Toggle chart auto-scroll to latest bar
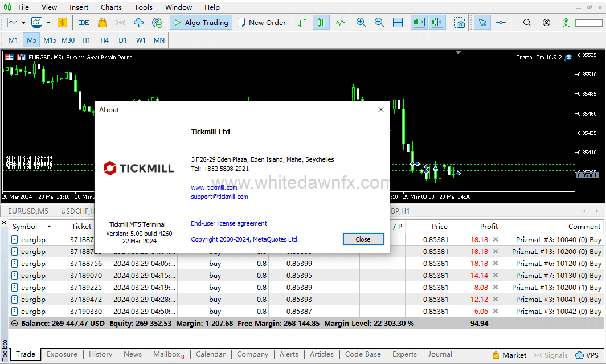 click(419, 23)
